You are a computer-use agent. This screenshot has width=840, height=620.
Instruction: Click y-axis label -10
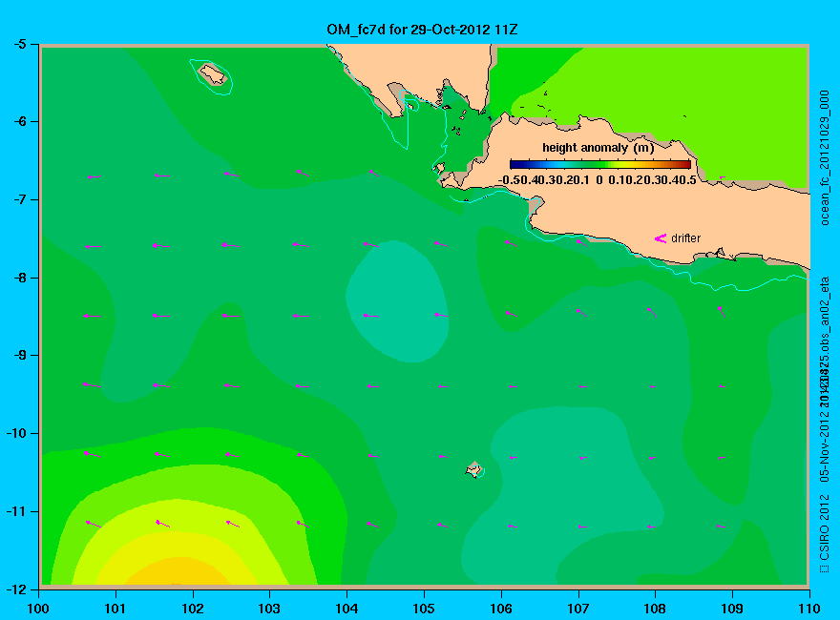tap(16, 433)
